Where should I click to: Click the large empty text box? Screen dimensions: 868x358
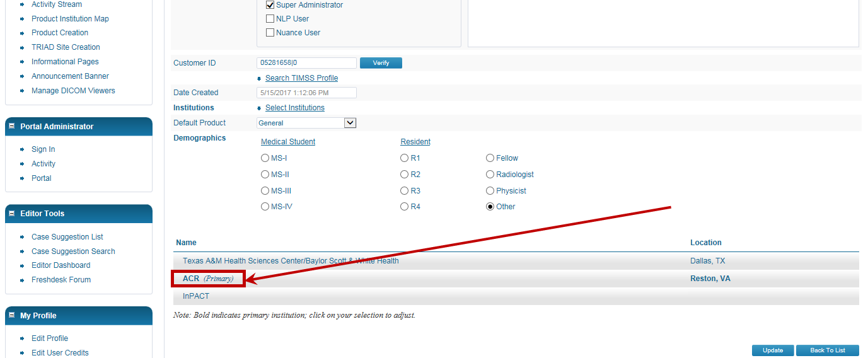coord(663,23)
